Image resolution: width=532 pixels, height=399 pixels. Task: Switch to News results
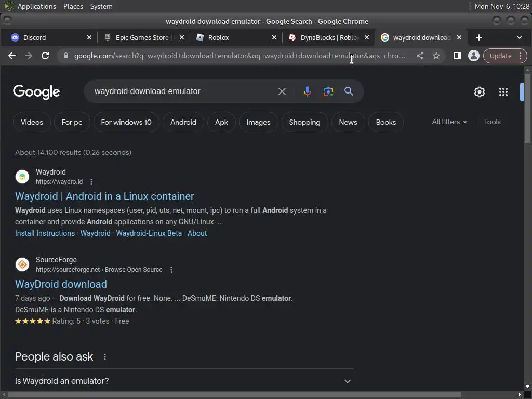click(x=348, y=122)
